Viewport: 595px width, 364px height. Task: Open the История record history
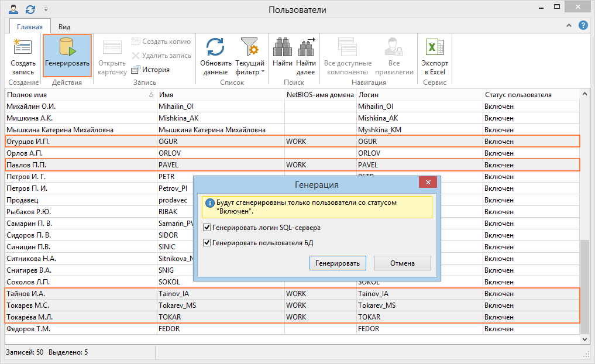150,70
